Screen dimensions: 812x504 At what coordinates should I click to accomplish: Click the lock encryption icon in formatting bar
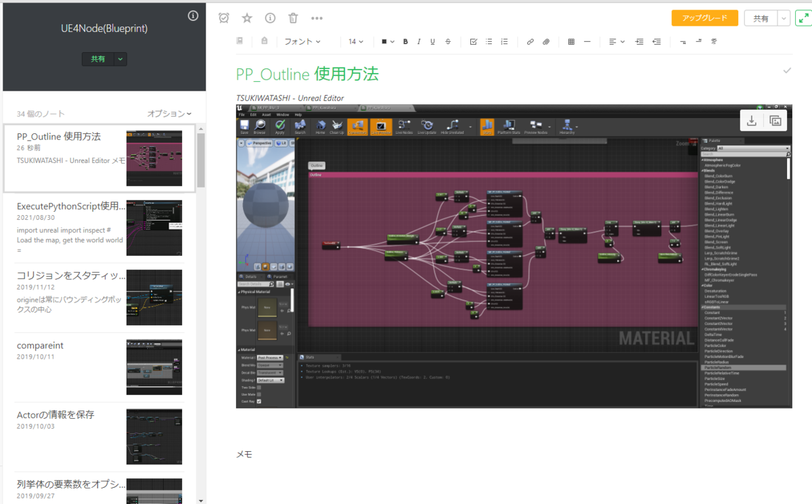[265, 41]
